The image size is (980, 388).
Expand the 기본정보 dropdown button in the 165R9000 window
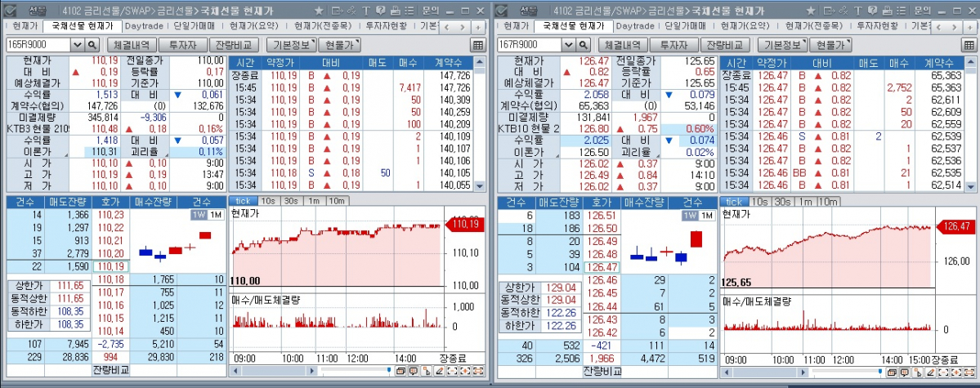[x=291, y=45]
